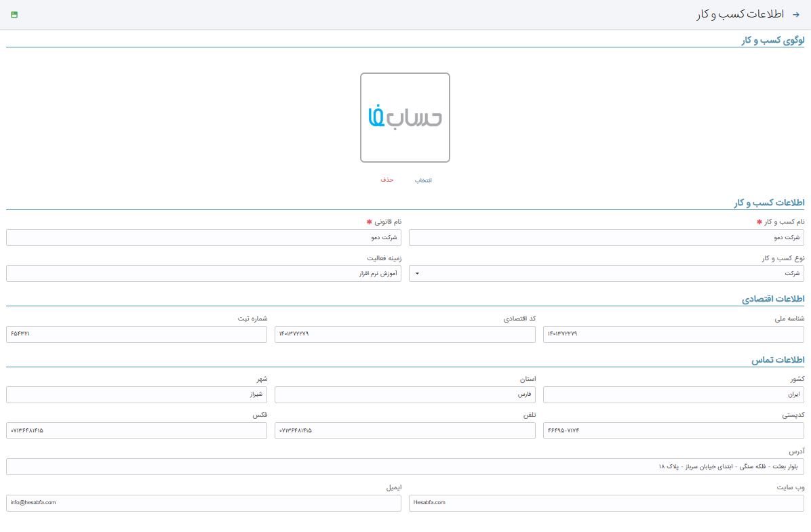
Task: Click the وب سایت input field
Action: point(606,503)
